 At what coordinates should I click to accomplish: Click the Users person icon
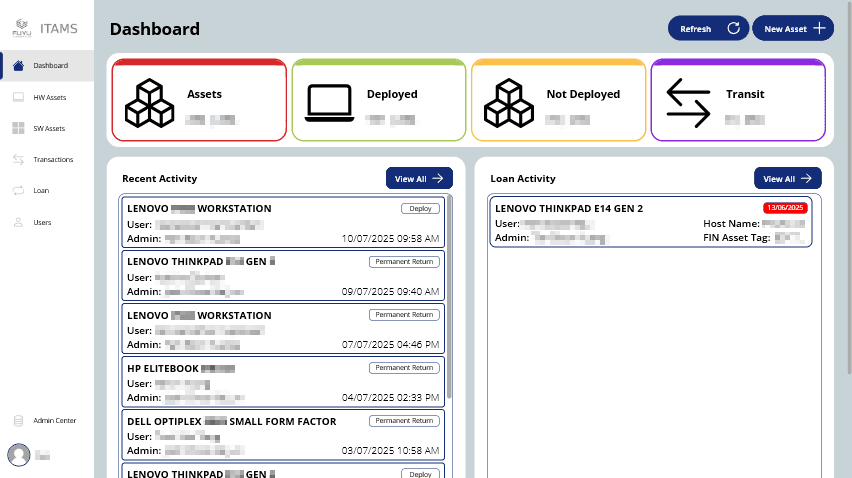click(18, 222)
